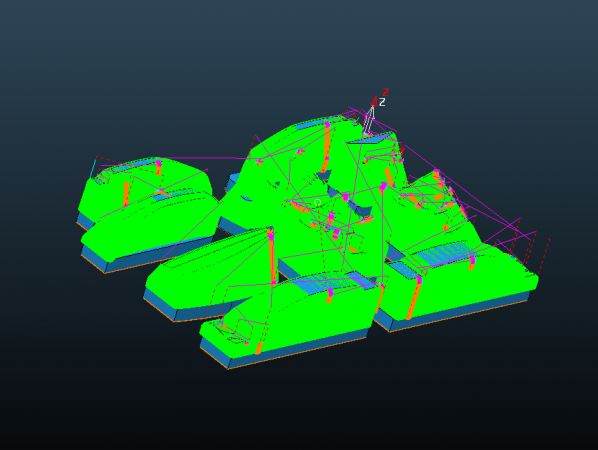
Task: Select the blue hatched area on front block
Action: 331,280
